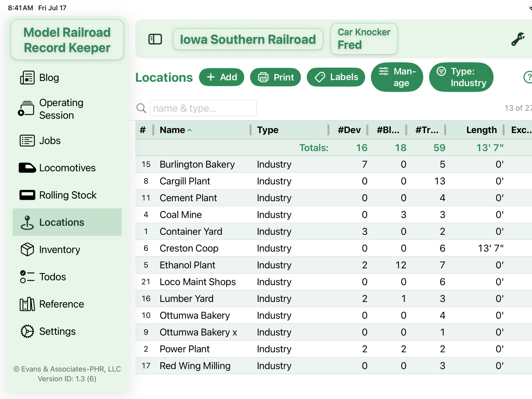
Task: Click the Totals 59 tracks value
Action: pyautogui.click(x=439, y=148)
